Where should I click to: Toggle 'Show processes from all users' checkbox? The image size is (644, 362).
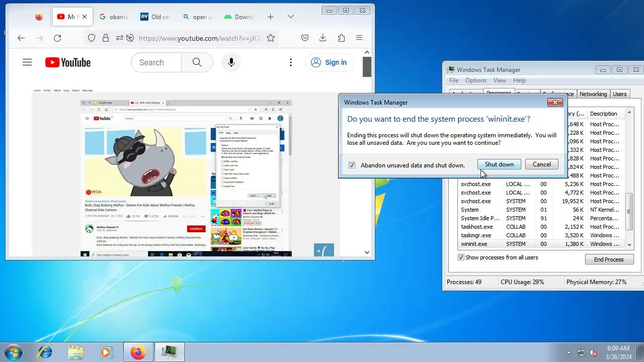click(x=461, y=257)
